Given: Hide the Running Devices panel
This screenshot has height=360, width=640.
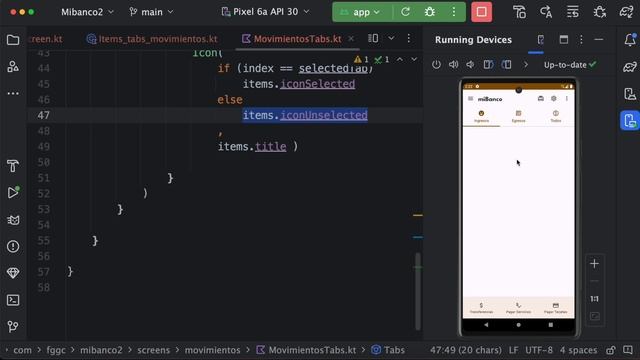Looking at the screenshot, I should click(x=599, y=40).
